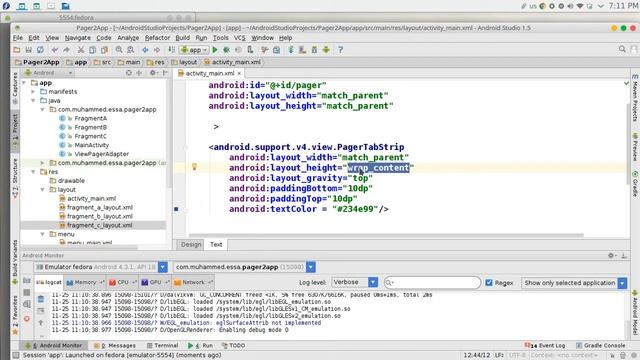Open fragment_a_layout.xml in the tree
Viewport: 640px width, 360px height.
pyautogui.click(x=100, y=207)
